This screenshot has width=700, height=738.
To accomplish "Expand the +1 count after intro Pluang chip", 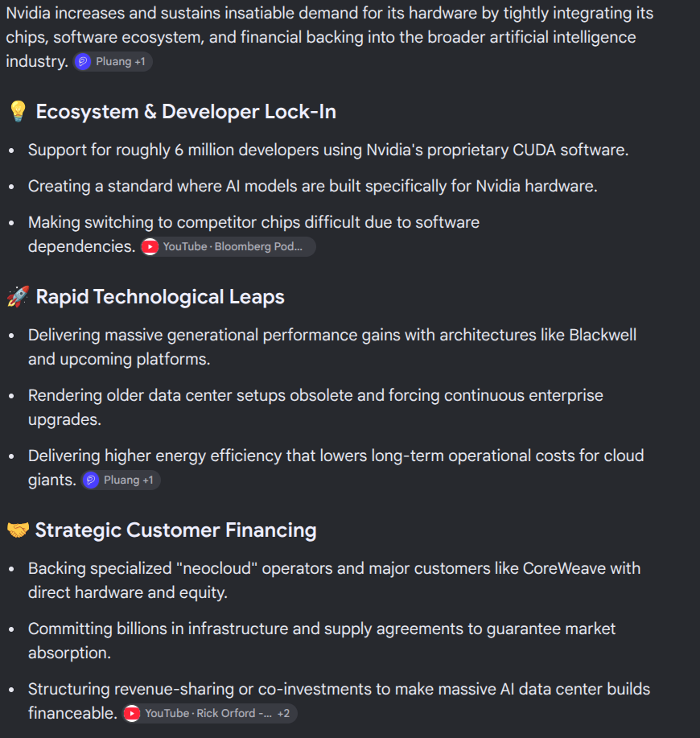I will click(x=140, y=62).
